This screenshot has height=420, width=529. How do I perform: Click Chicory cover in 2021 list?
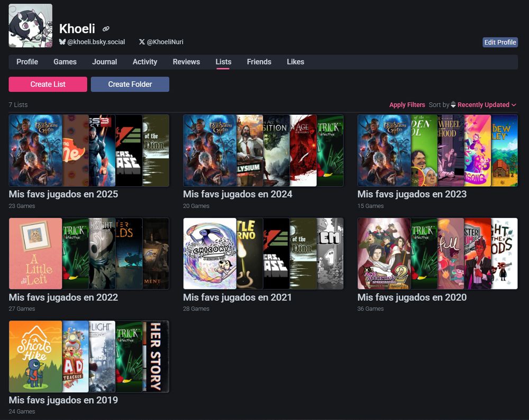[210, 253]
